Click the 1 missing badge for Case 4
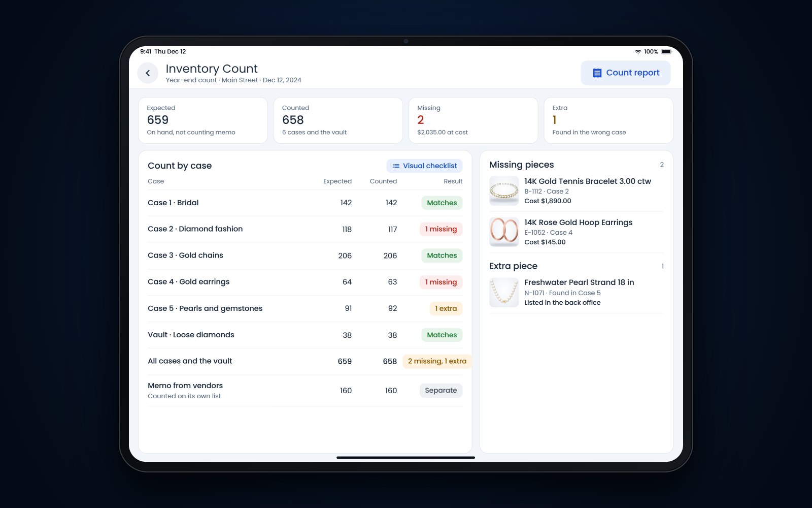 coord(441,282)
